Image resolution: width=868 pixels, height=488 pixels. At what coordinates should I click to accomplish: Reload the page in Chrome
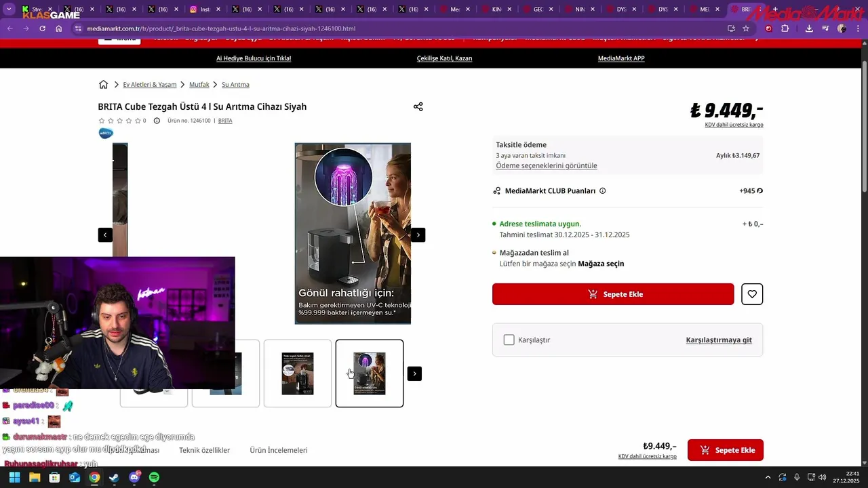tap(42, 28)
